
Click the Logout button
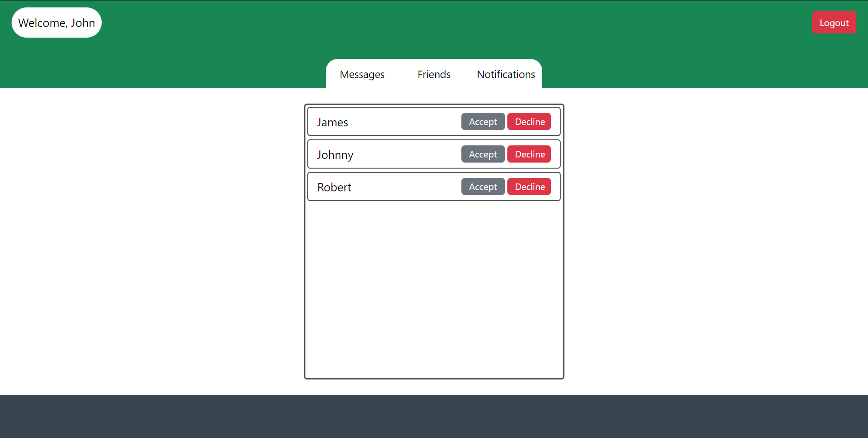(x=834, y=22)
